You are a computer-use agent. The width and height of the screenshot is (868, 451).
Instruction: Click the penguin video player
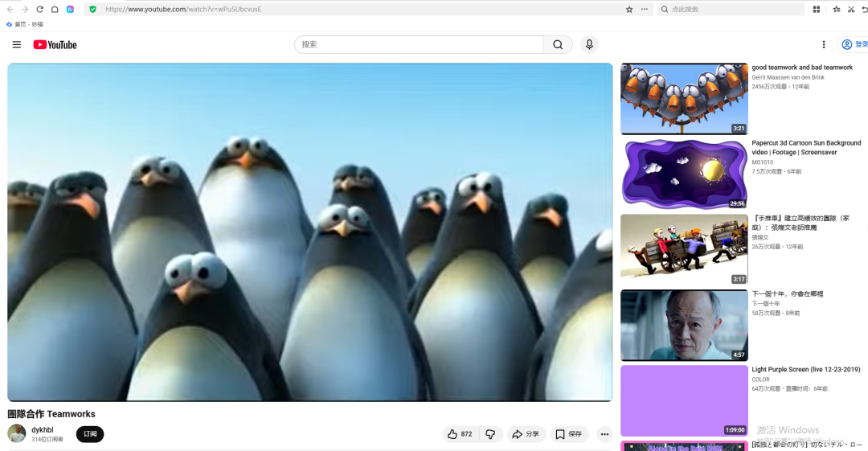(310, 232)
